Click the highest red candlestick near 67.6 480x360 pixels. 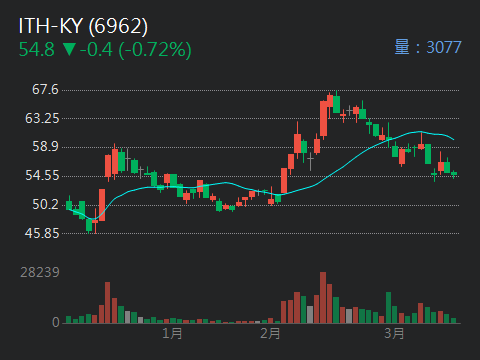point(330,101)
